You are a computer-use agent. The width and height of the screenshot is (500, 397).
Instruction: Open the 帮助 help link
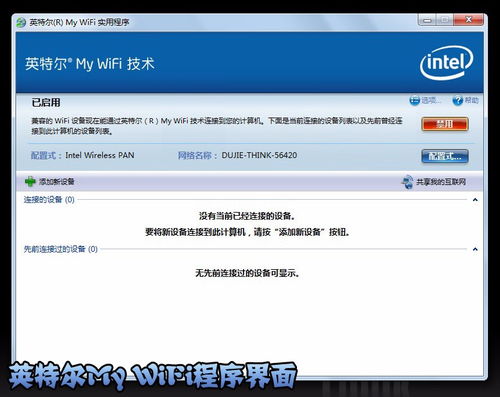pyautogui.click(x=472, y=100)
